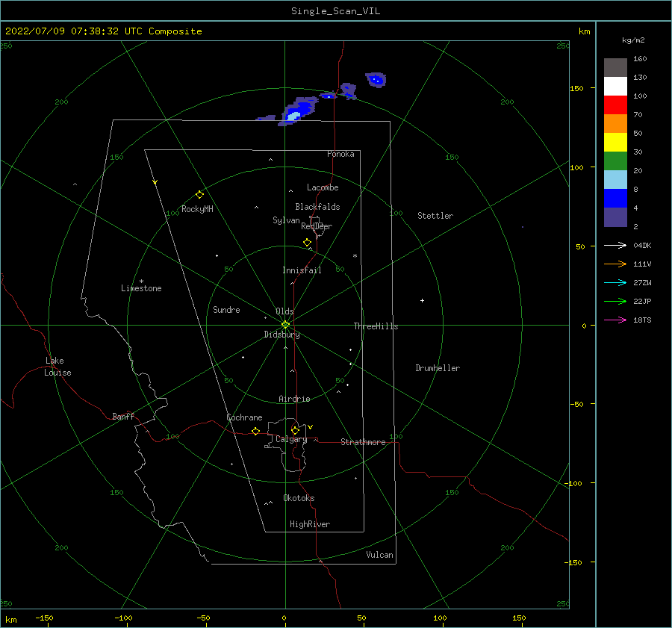Click the green 22JP arrow icon
Viewport: 672px width, 628px height.
pos(615,302)
